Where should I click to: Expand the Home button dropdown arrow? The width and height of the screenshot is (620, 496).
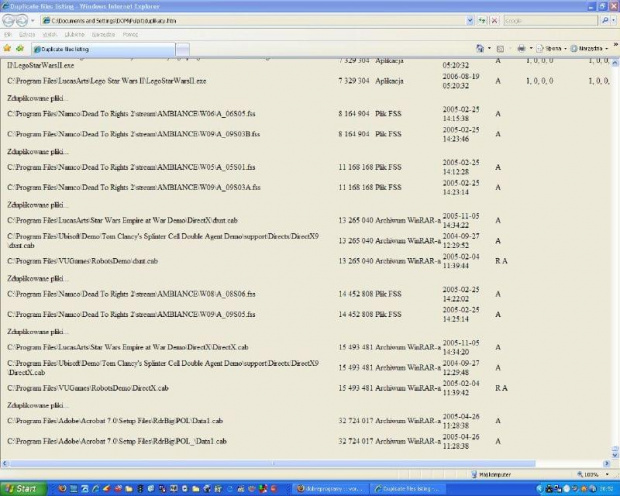point(489,48)
